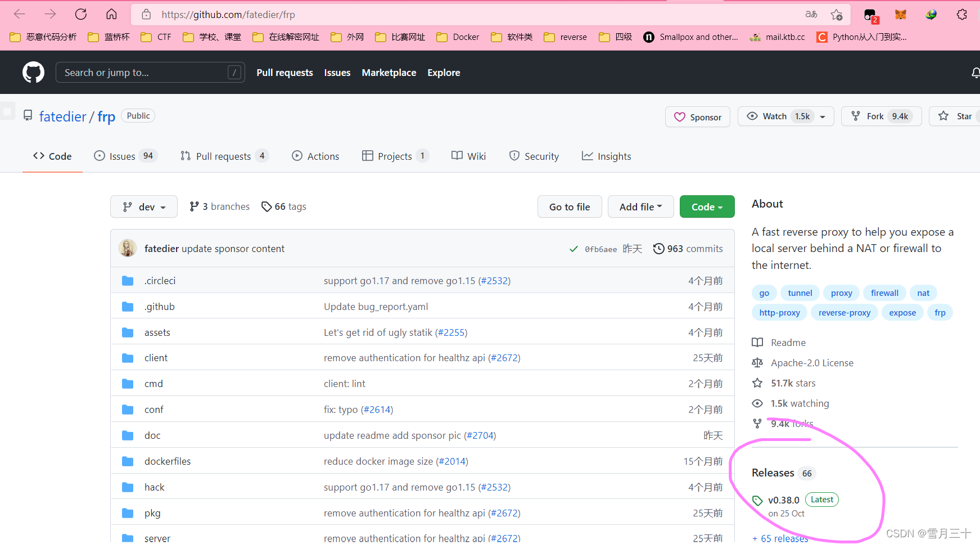Viewport: 980px width, 544px height.
Task: Go to browser home page icon
Action: click(x=111, y=14)
